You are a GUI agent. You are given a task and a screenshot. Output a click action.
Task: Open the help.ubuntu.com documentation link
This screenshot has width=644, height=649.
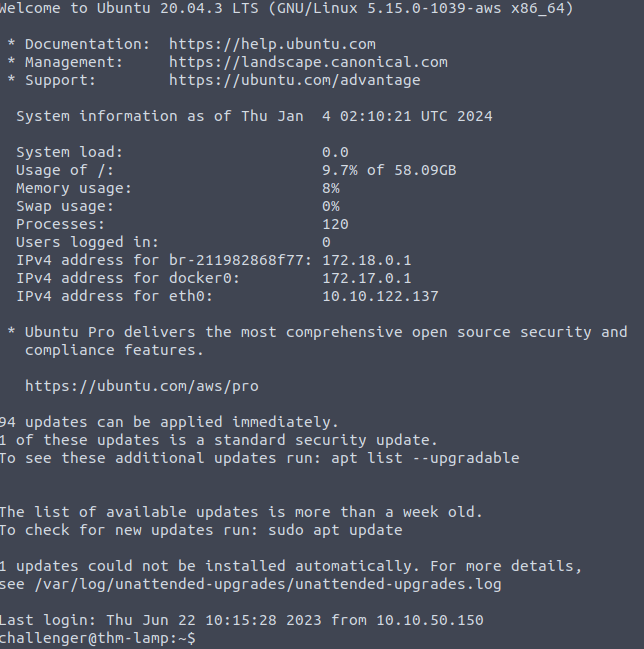(x=272, y=44)
